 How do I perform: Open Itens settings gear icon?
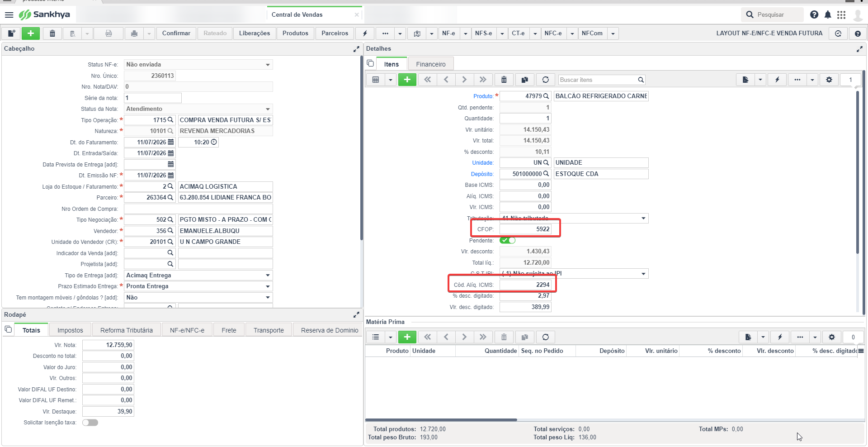(829, 80)
